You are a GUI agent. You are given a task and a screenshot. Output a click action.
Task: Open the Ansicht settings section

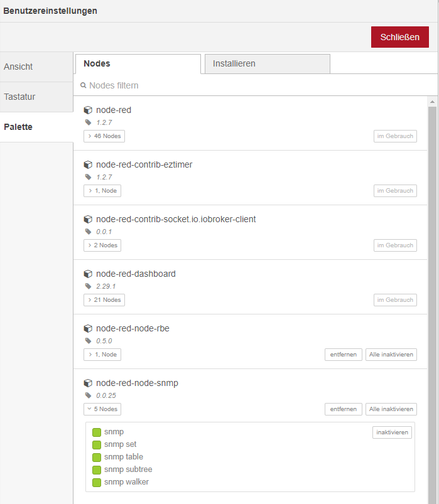[x=36, y=67]
